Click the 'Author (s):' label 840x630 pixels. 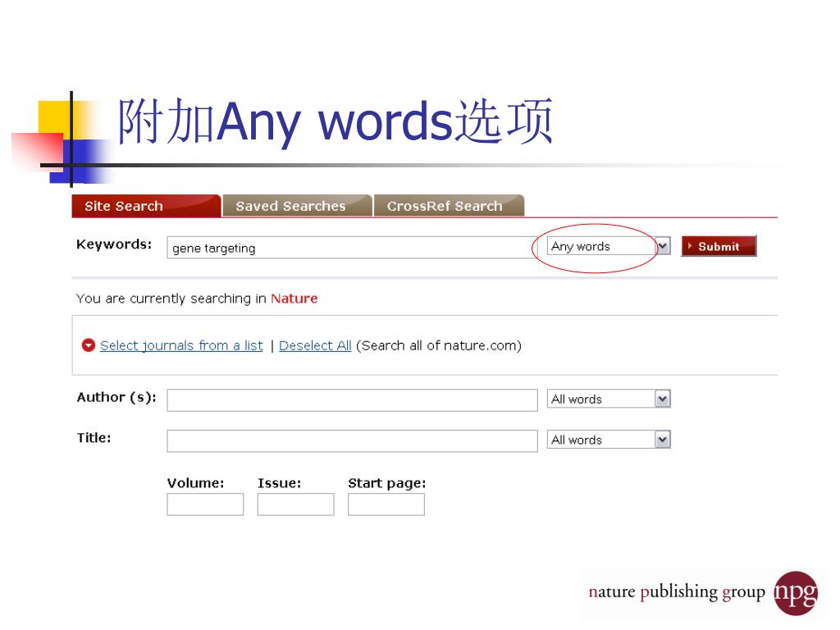(x=116, y=398)
